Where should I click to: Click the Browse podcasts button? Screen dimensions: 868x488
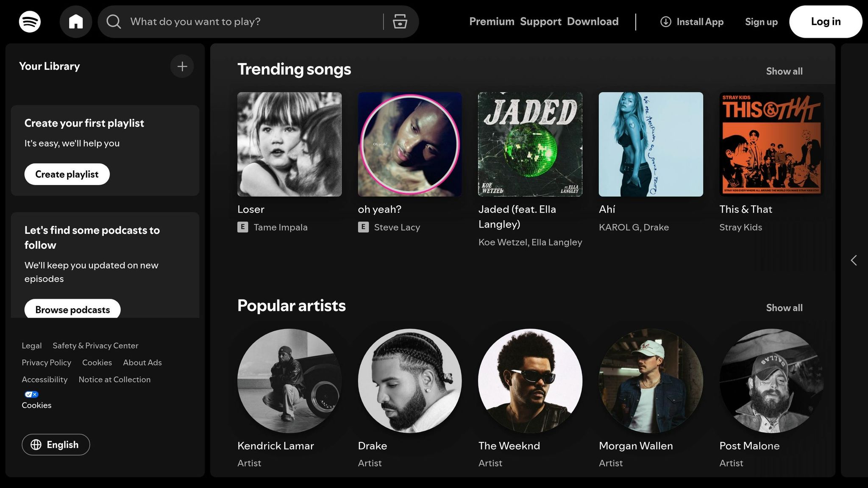72,309
